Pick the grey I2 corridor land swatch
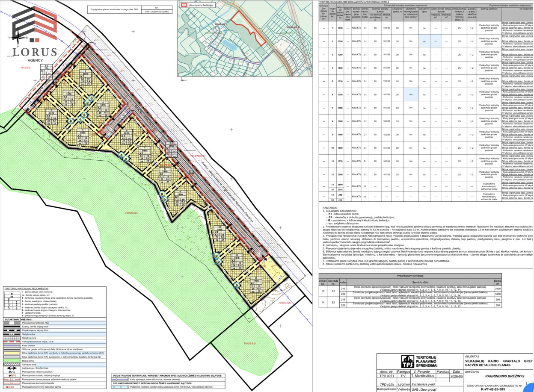534x392 pixels. coord(12,357)
